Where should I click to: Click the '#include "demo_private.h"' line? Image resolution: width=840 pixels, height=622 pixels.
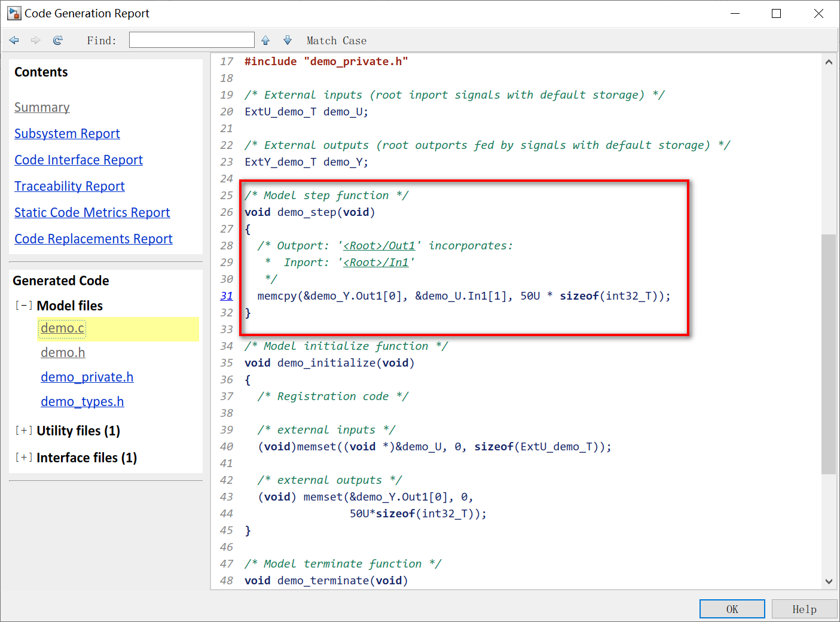tap(326, 62)
